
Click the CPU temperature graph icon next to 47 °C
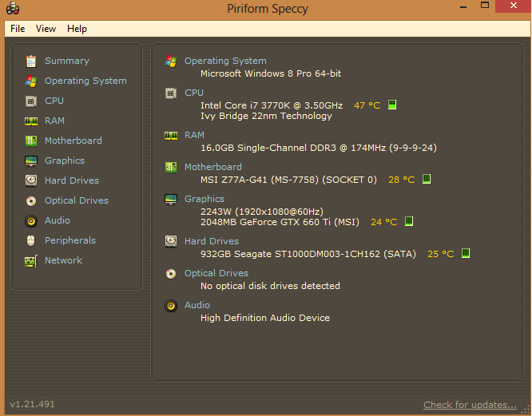pos(392,105)
